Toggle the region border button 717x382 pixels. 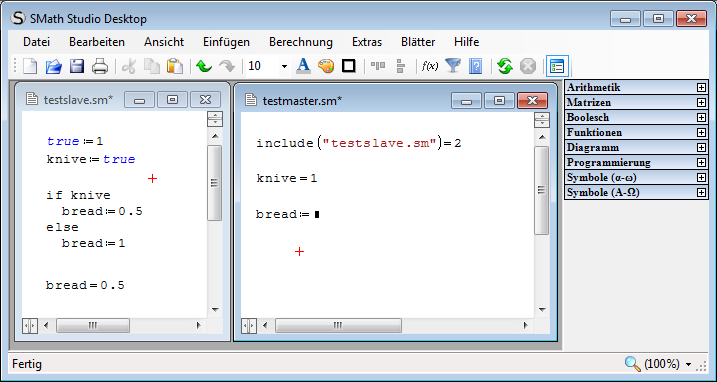pyautogui.click(x=349, y=66)
